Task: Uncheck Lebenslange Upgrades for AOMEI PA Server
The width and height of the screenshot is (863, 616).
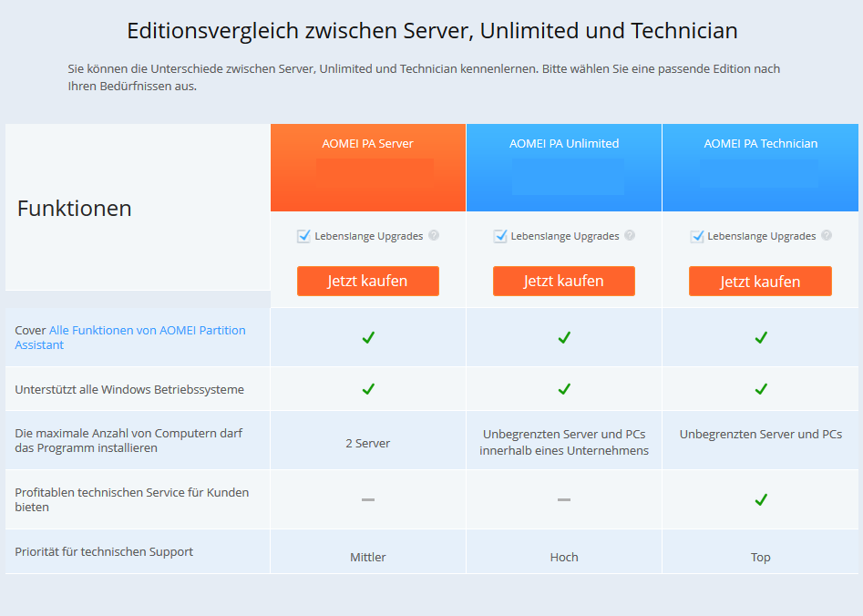Action: tap(303, 235)
